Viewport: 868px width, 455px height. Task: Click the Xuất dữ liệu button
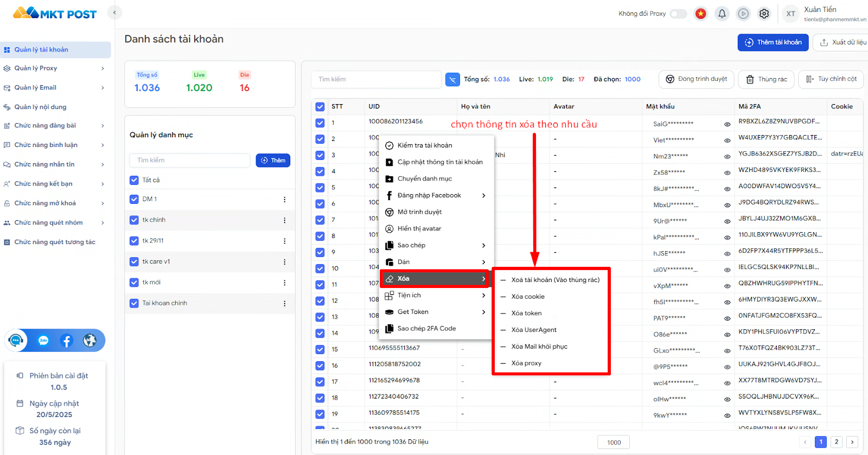click(842, 42)
